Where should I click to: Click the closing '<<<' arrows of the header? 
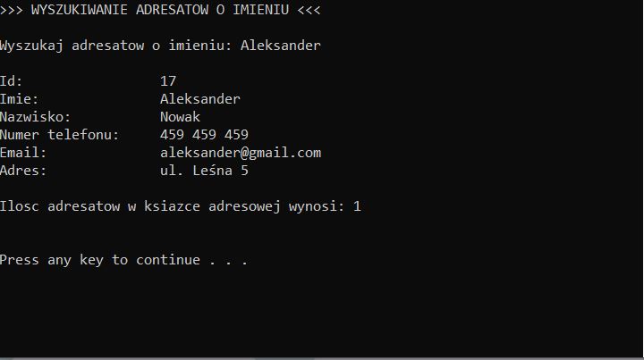click(309, 10)
